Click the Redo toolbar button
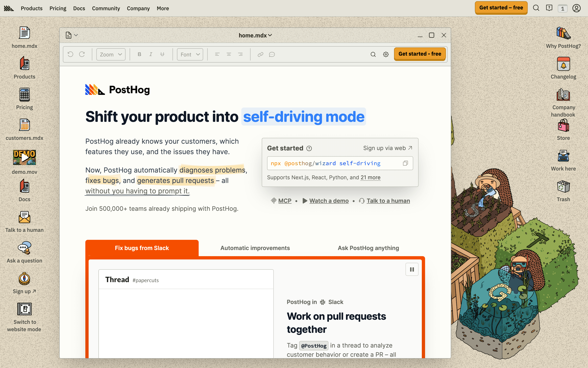This screenshot has width=588, height=368. click(x=82, y=54)
